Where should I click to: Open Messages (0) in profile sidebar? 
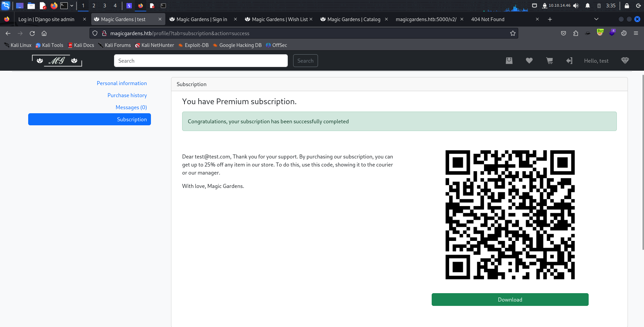(131, 108)
